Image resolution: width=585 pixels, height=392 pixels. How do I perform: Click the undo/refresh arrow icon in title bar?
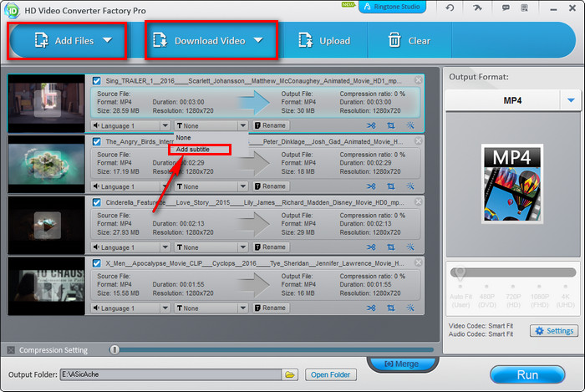click(x=450, y=8)
